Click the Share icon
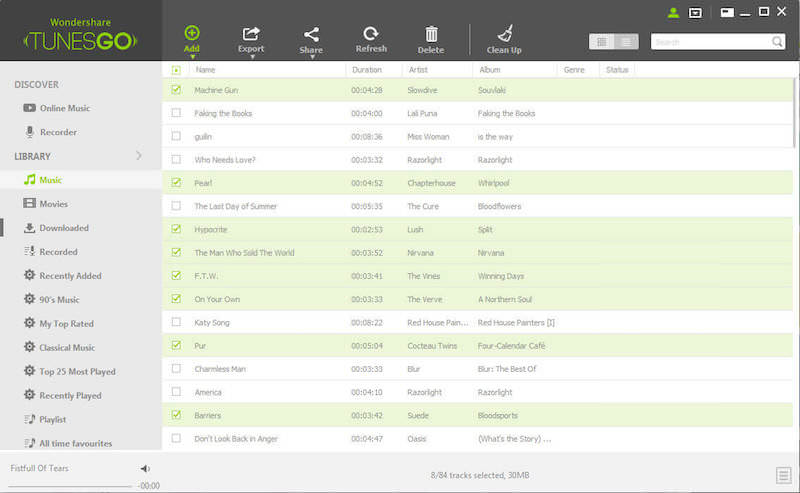 pyautogui.click(x=311, y=34)
